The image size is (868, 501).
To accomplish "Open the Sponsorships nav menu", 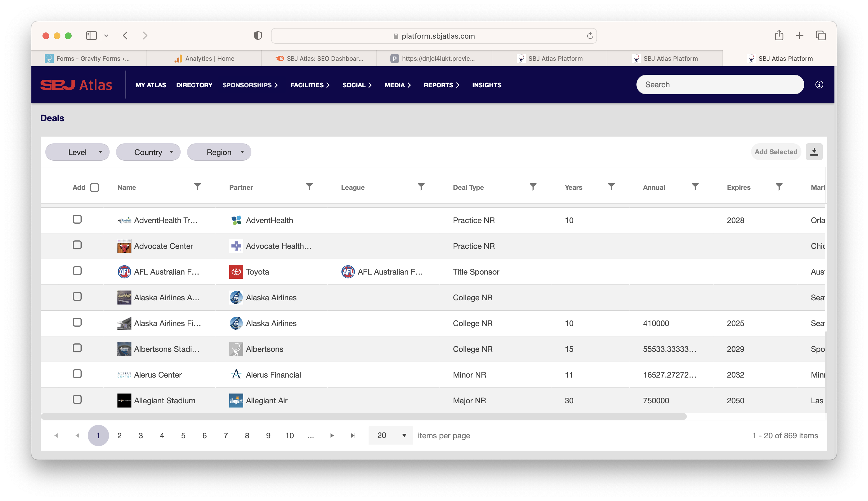I will coord(250,85).
